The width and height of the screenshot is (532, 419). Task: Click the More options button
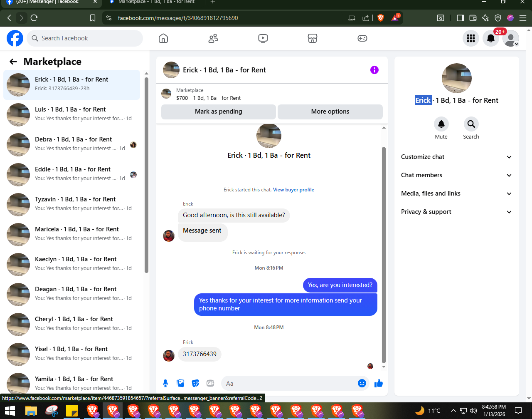(330, 112)
